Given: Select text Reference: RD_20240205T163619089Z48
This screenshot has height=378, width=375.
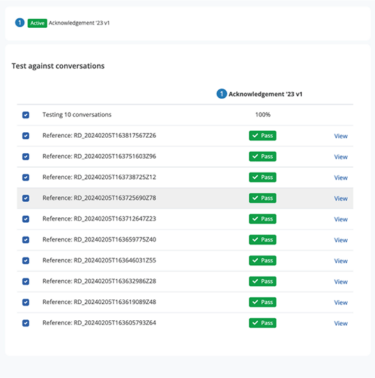Looking at the screenshot, I should 99,302.
